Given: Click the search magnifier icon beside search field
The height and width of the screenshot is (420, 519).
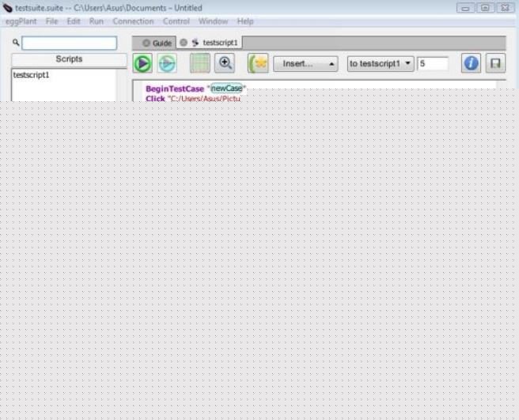Looking at the screenshot, I should click(16, 43).
